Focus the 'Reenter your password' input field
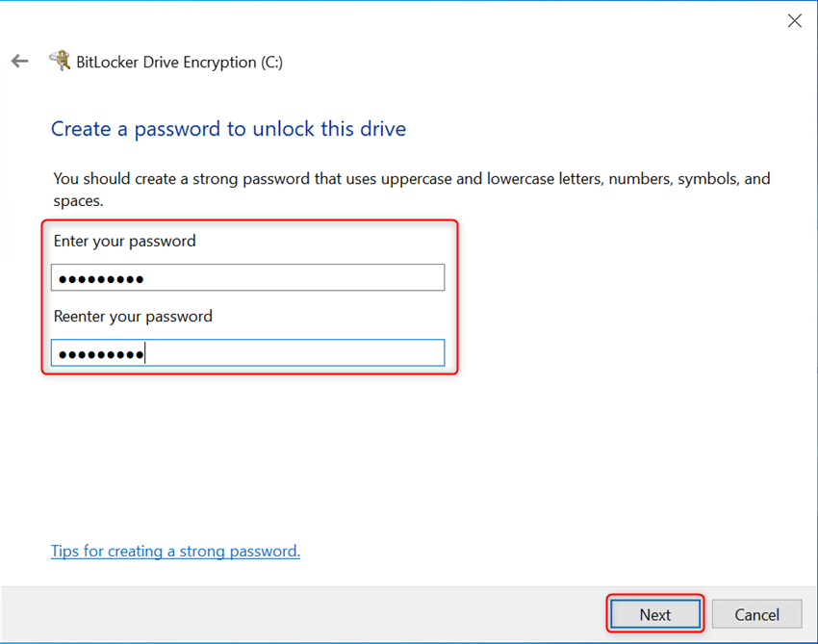Screen dimensions: 818x644 pyautogui.click(x=247, y=353)
